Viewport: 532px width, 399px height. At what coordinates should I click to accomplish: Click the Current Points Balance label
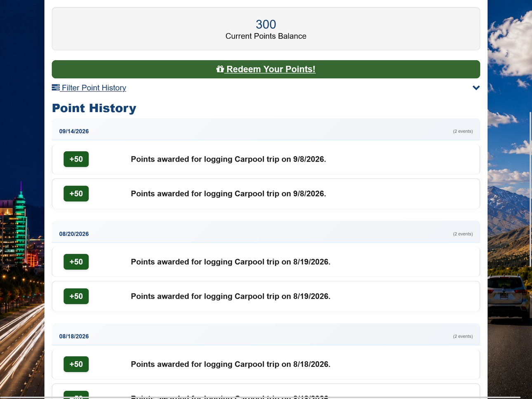[266, 36]
